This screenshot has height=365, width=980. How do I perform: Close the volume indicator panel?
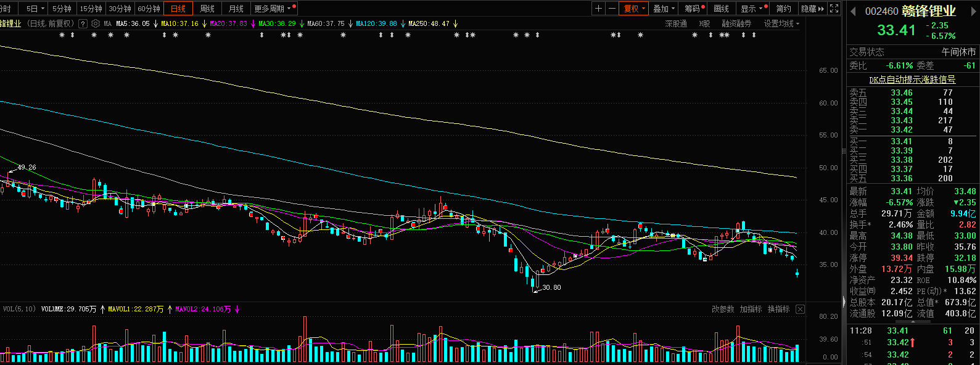[800, 310]
